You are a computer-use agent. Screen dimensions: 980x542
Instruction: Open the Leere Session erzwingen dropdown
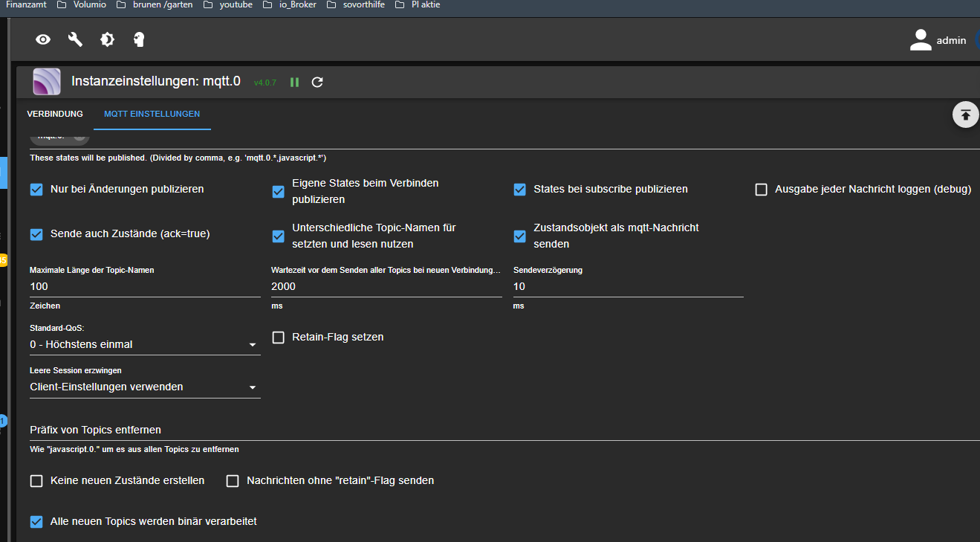(145, 387)
